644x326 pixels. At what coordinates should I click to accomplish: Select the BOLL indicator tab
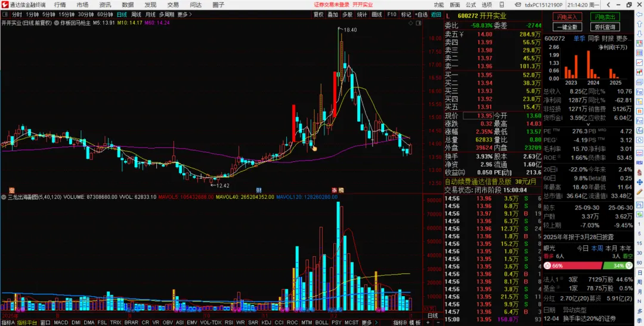pyautogui.click(x=321, y=322)
